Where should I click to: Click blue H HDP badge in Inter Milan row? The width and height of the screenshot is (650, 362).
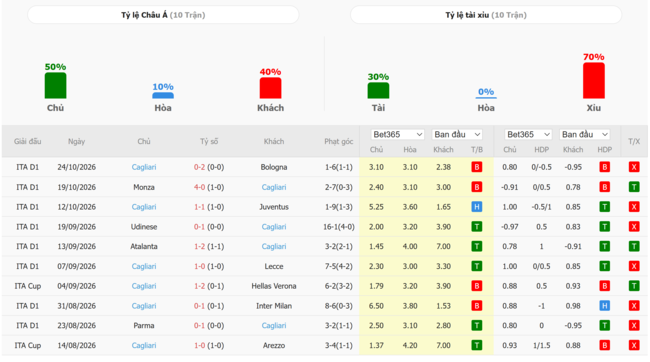(x=604, y=306)
